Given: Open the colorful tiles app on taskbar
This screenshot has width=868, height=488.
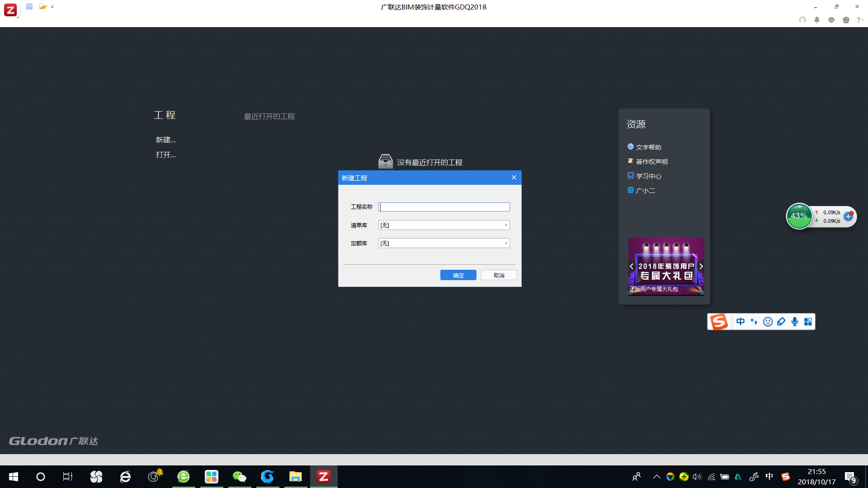Looking at the screenshot, I should 212,477.
